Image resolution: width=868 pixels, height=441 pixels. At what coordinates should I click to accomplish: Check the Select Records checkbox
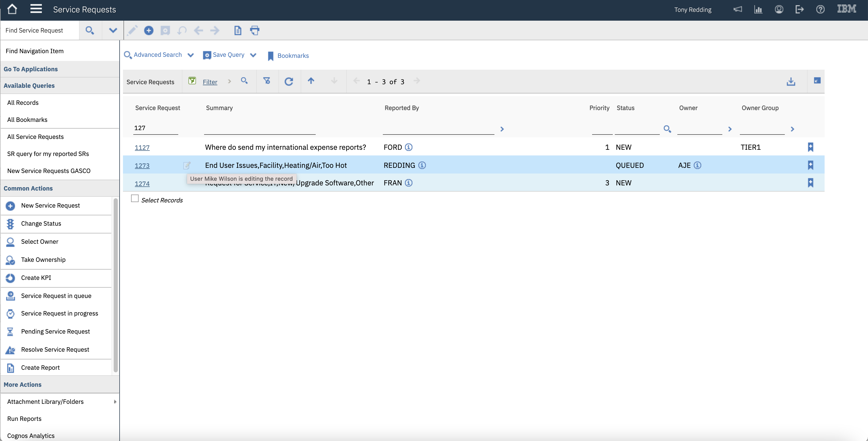click(135, 199)
